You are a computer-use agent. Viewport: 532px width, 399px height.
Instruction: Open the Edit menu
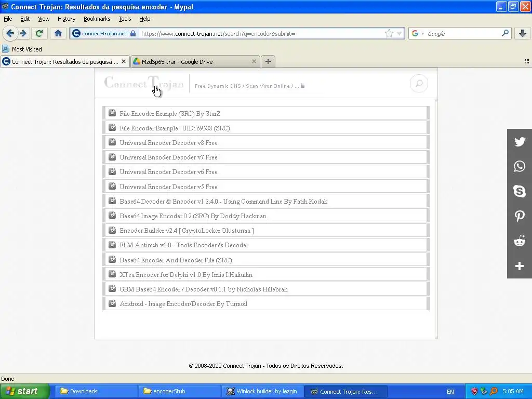pos(25,19)
